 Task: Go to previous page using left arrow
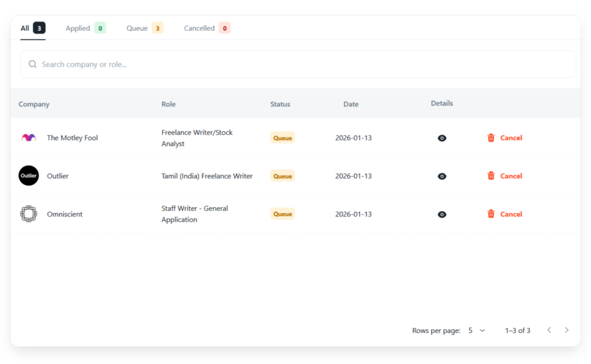549,330
